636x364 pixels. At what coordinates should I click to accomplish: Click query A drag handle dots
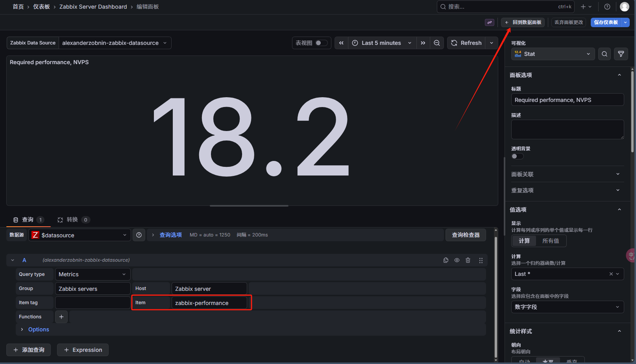coord(481,260)
